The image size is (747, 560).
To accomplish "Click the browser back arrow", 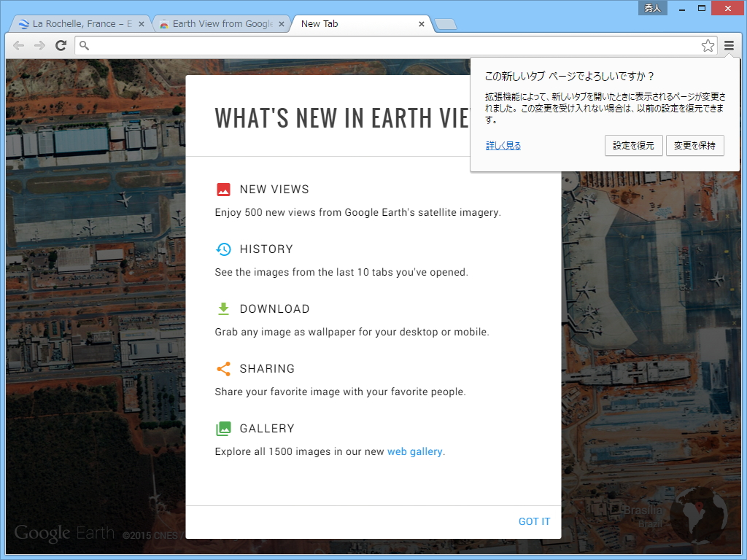I will click(18, 45).
